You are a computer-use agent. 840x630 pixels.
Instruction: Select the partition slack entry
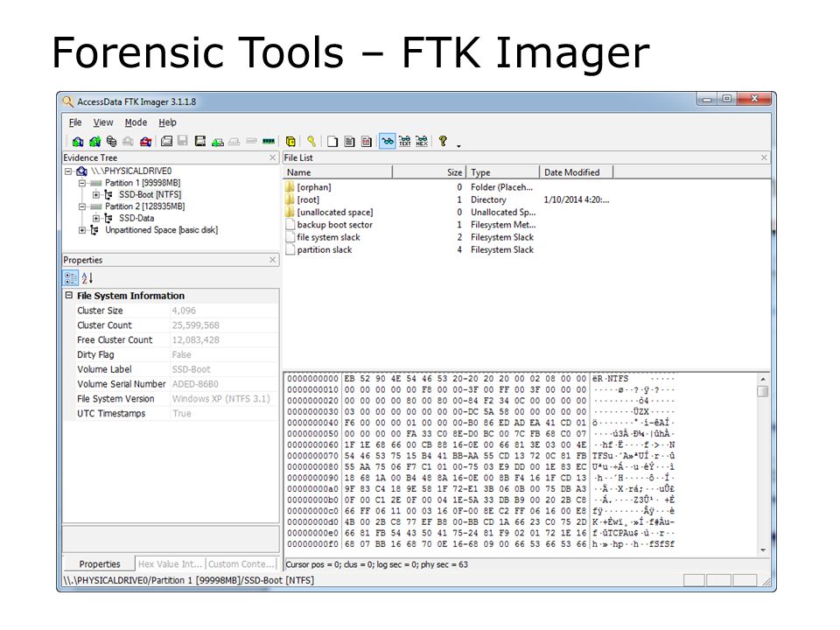(325, 249)
